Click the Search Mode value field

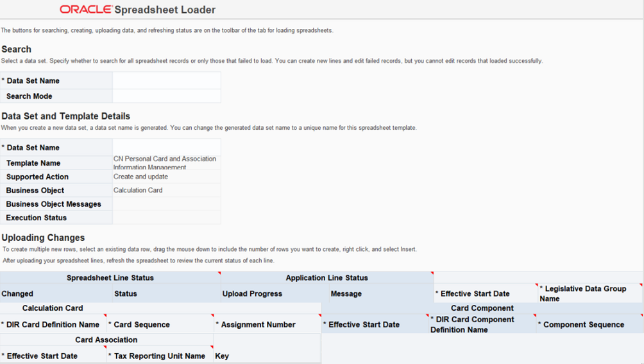click(167, 96)
